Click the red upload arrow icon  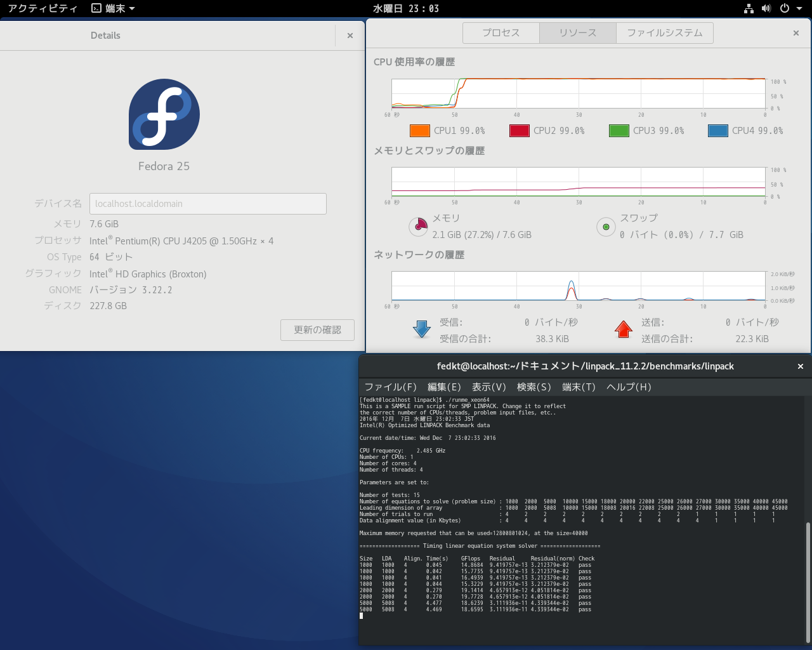pos(624,329)
